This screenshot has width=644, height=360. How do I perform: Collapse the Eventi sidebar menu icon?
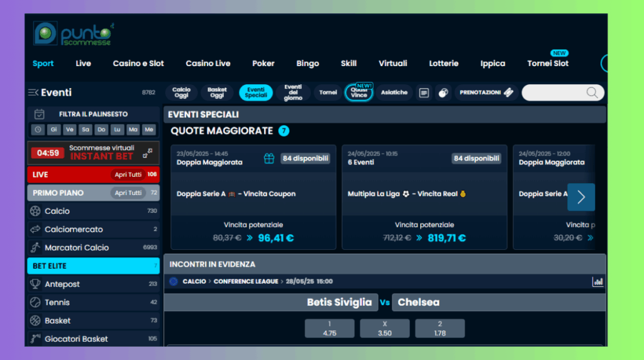click(33, 93)
